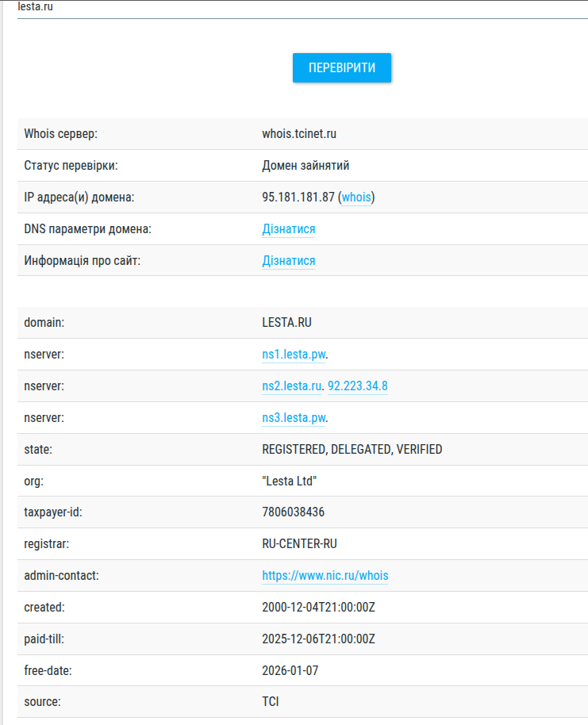Click the Whois сервер: label
588x725 pixels.
point(60,134)
